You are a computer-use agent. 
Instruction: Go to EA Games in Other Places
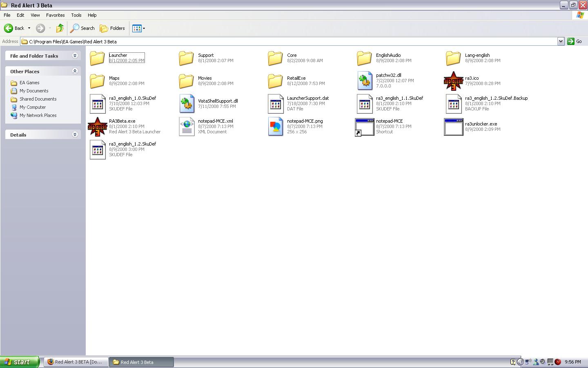pos(29,83)
